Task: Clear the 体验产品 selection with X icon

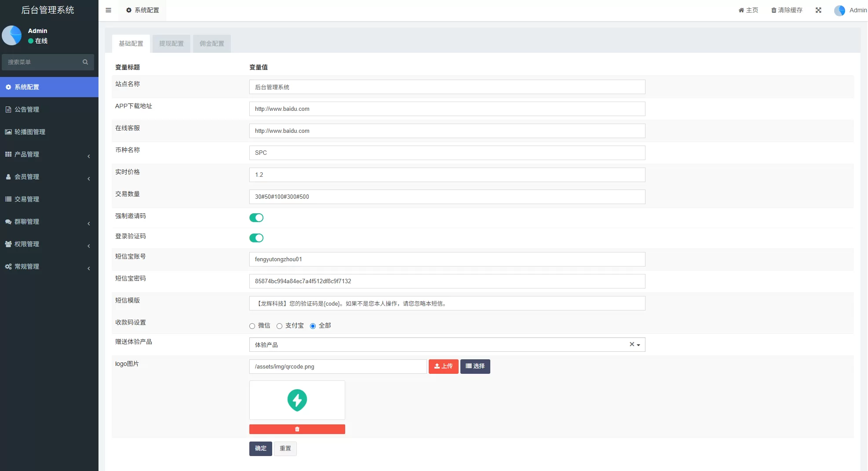Action: pos(631,344)
